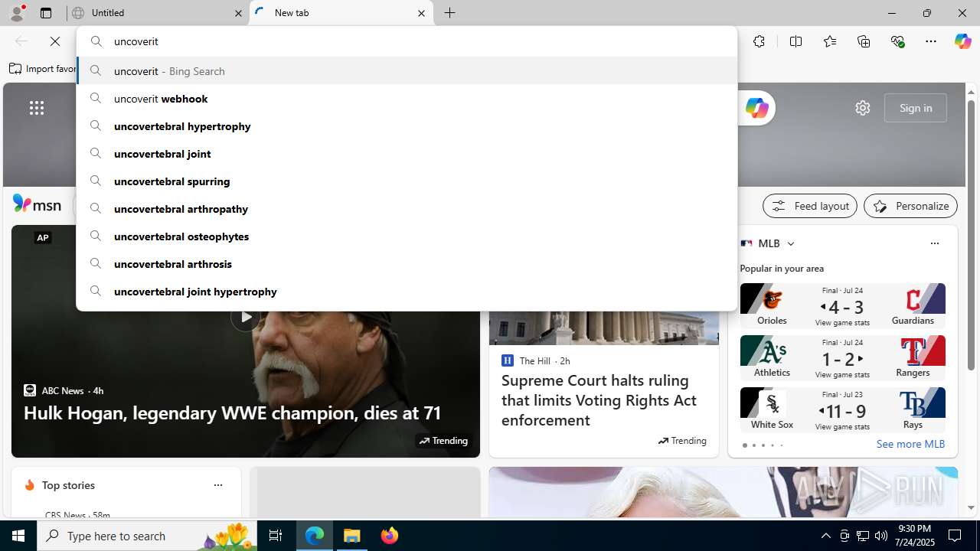Select 'uncovertebral spurring' suggestion
Screen dimensions: 980x551
(x=407, y=181)
